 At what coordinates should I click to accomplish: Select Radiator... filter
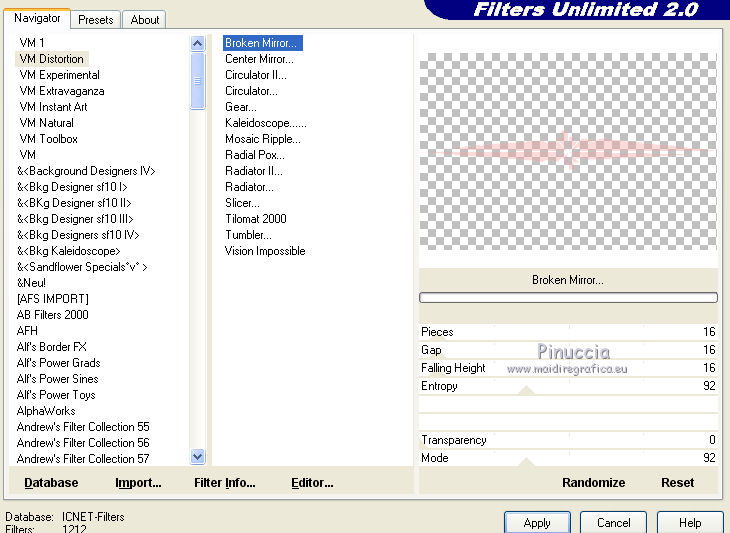click(x=249, y=187)
